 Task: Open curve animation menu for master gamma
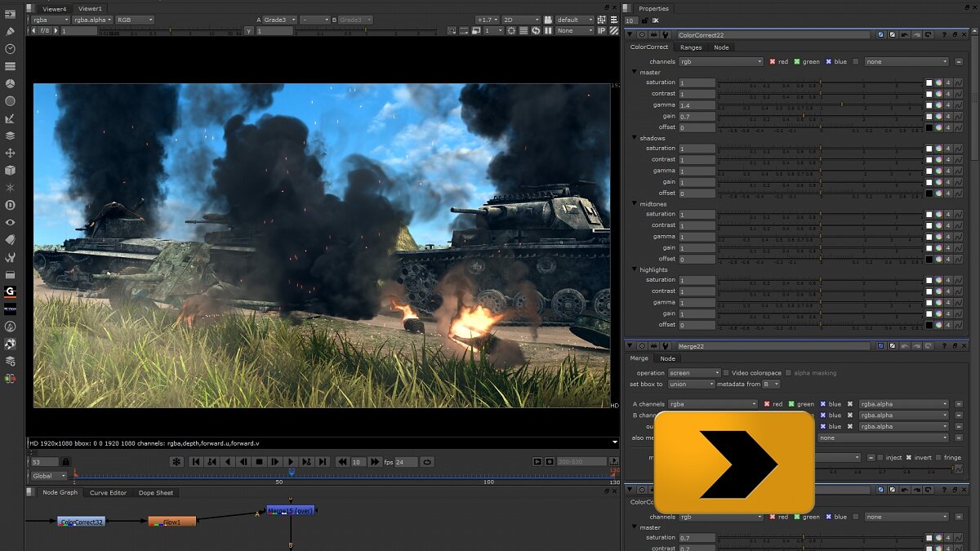[x=959, y=105]
